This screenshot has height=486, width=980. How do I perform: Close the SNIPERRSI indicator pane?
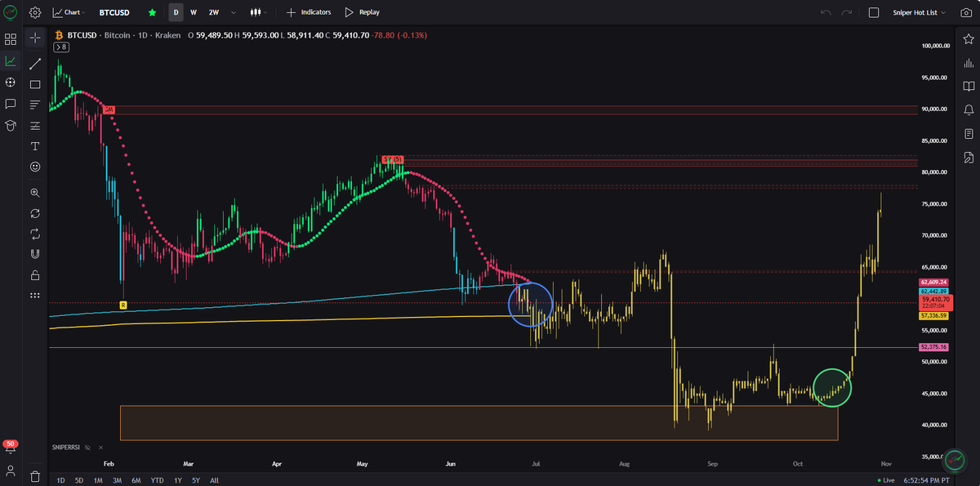point(101,448)
